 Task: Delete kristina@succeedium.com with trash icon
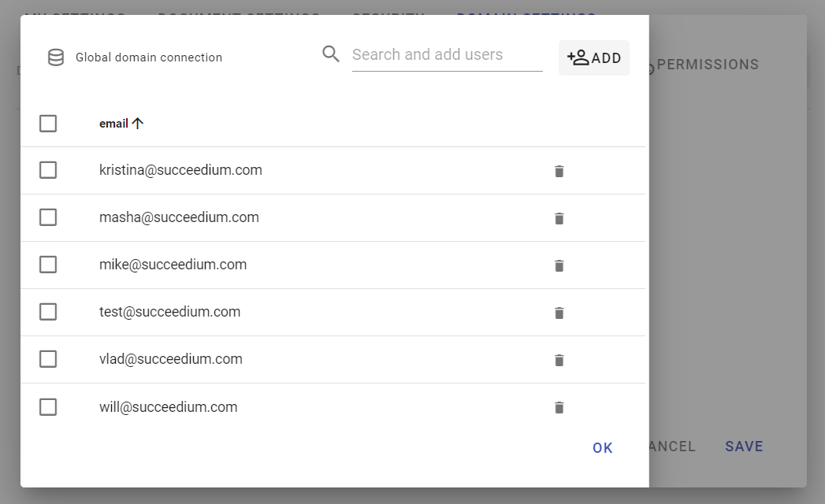559,171
